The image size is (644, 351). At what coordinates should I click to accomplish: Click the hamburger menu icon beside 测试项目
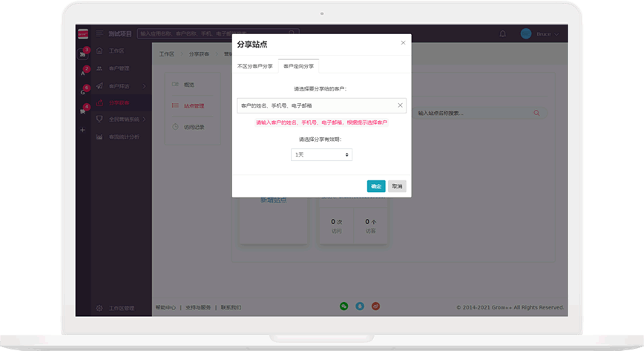[99, 33]
